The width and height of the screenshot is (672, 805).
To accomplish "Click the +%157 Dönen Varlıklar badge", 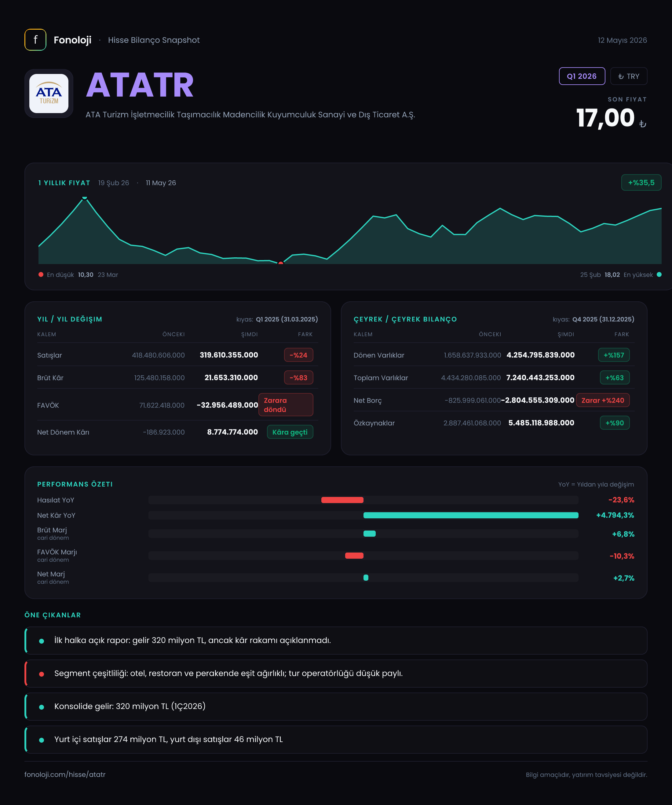I will click(x=614, y=355).
